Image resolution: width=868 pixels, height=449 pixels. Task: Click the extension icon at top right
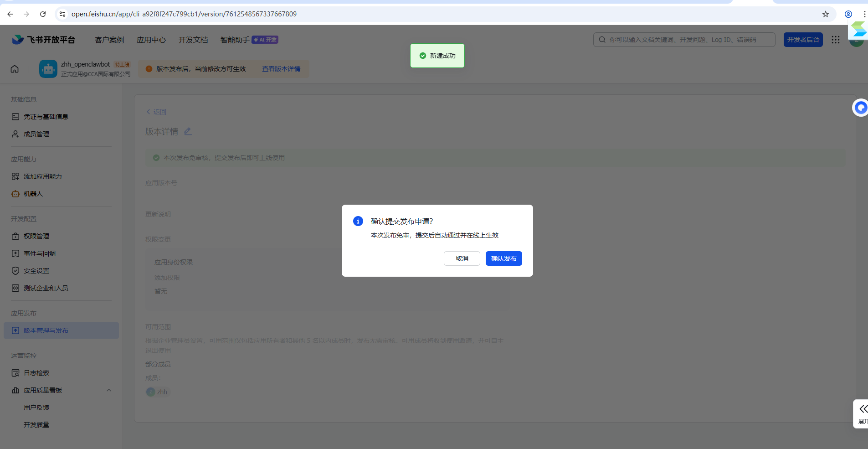click(x=858, y=30)
